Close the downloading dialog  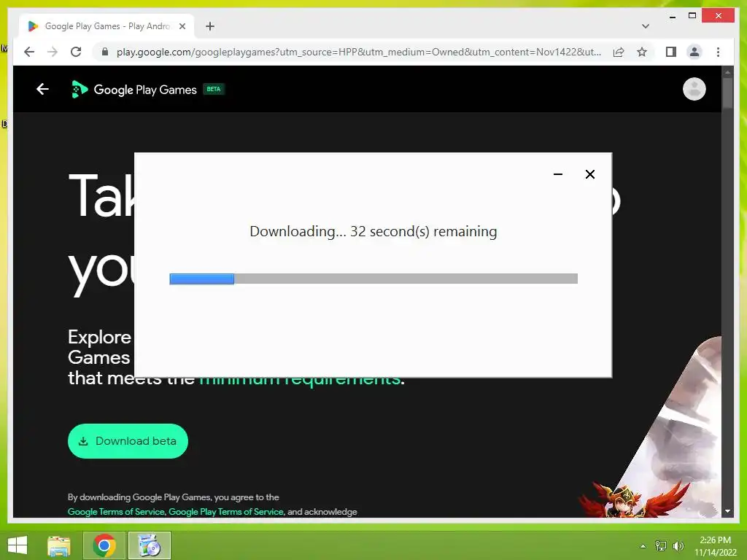[x=589, y=174]
